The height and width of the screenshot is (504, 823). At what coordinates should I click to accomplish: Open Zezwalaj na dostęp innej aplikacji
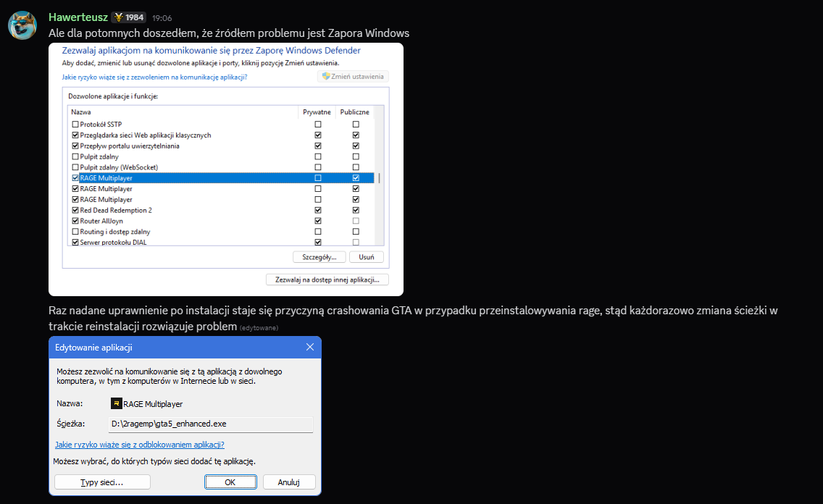(x=327, y=280)
